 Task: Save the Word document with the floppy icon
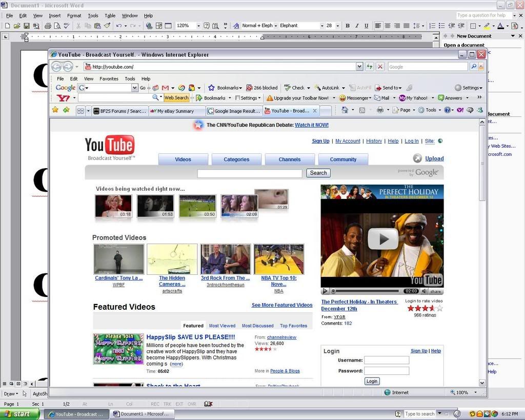click(26, 26)
